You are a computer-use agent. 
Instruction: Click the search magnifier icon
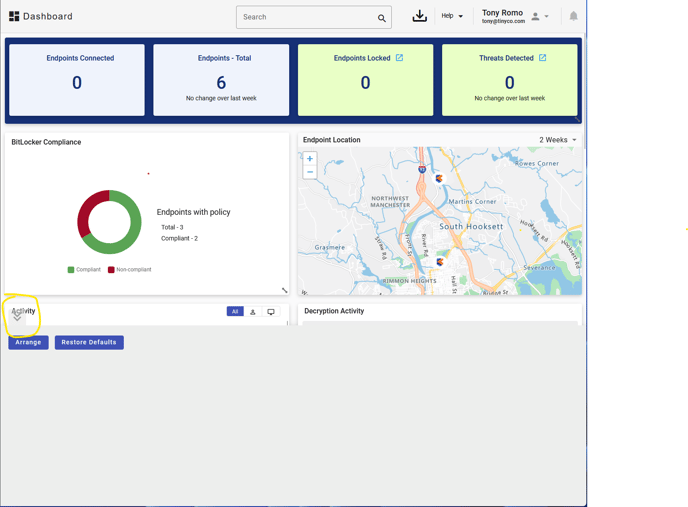[x=381, y=18]
